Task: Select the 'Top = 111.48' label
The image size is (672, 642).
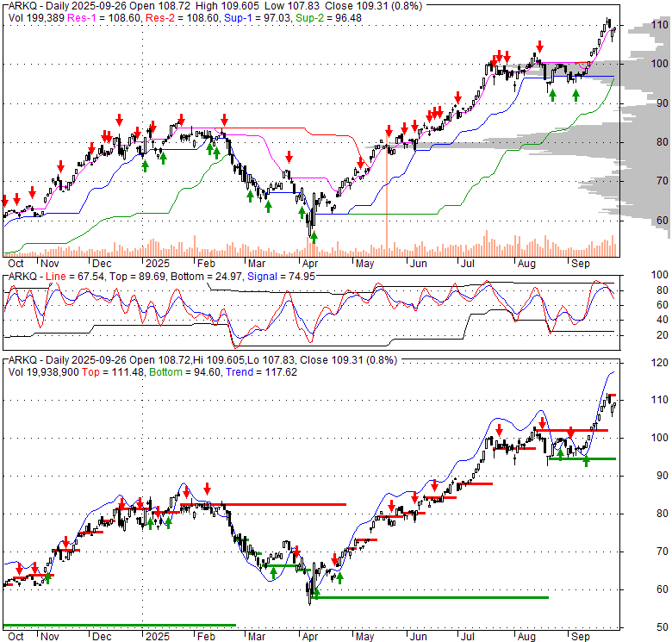Action: 113,372
